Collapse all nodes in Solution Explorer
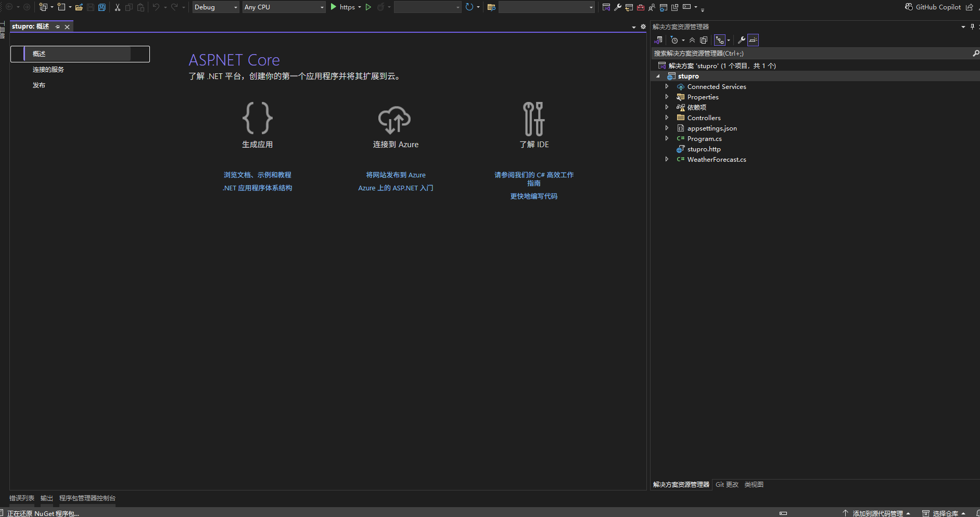 click(692, 40)
